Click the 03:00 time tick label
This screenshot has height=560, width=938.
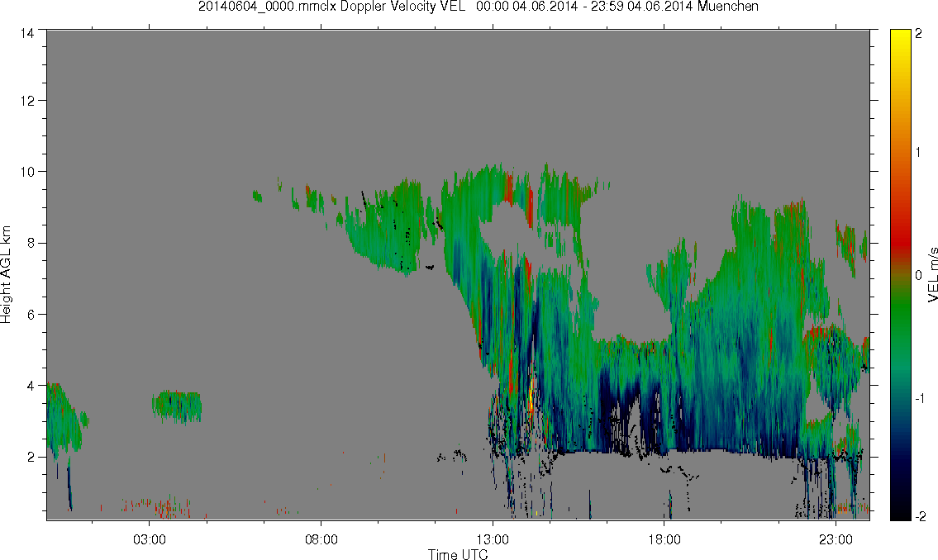149,539
